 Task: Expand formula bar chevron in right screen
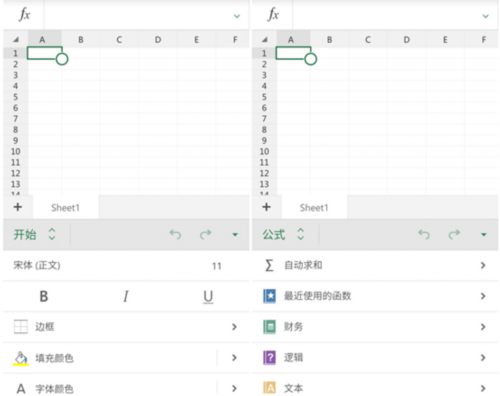point(485,16)
